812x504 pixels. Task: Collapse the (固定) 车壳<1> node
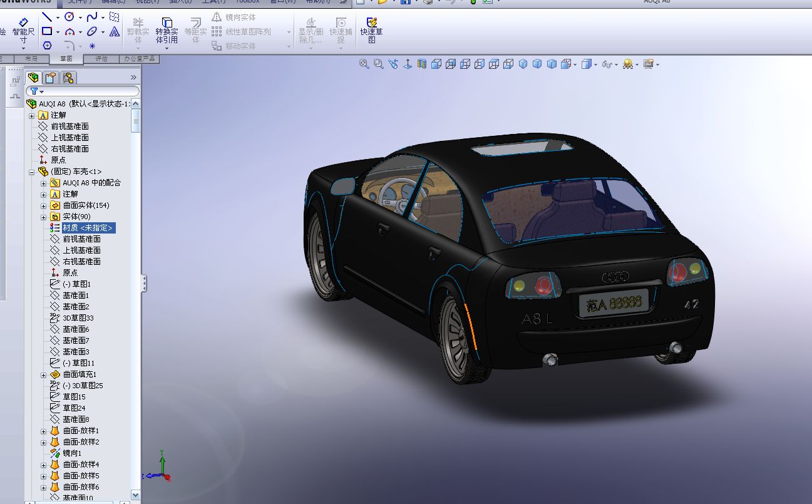click(x=32, y=172)
